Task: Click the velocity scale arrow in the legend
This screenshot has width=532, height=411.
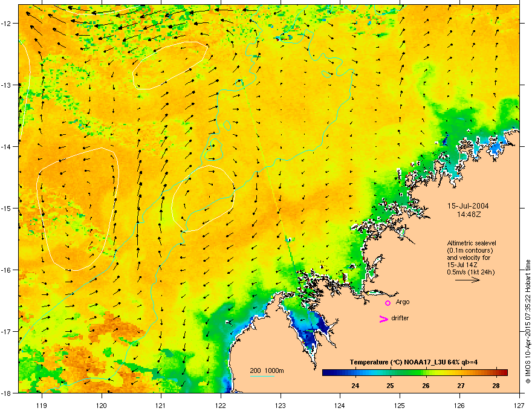Action: (x=467, y=280)
